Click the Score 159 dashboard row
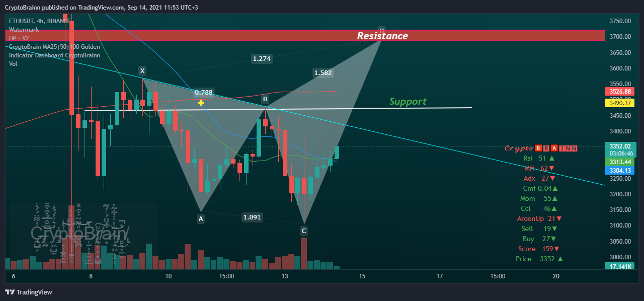Viewport: 644px width, 301px height. (x=539, y=249)
